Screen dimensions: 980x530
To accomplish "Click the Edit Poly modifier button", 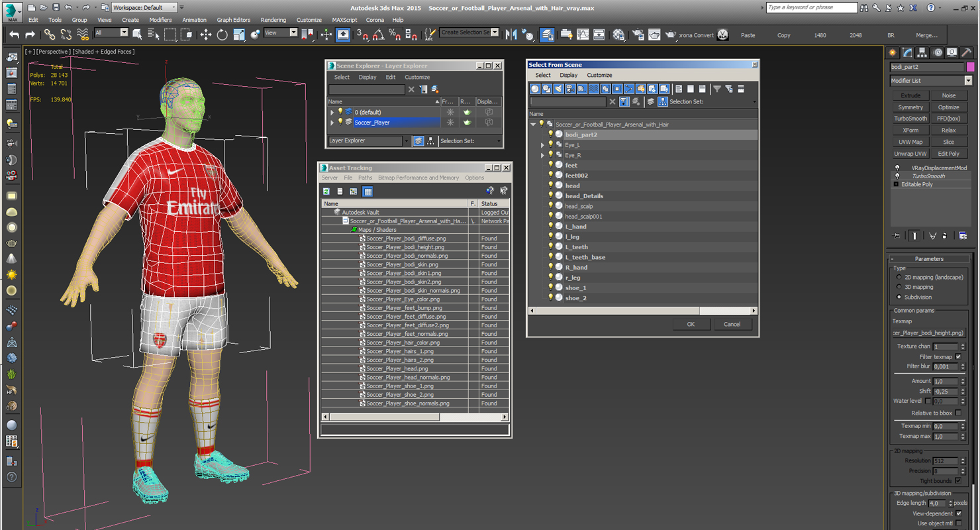I will pos(948,154).
